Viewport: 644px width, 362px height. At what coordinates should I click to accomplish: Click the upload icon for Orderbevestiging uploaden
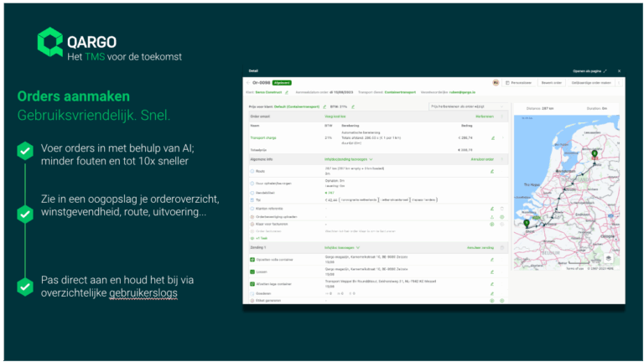point(492,216)
